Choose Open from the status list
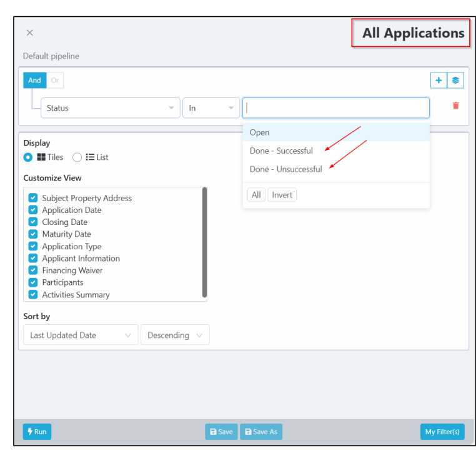 click(x=260, y=132)
